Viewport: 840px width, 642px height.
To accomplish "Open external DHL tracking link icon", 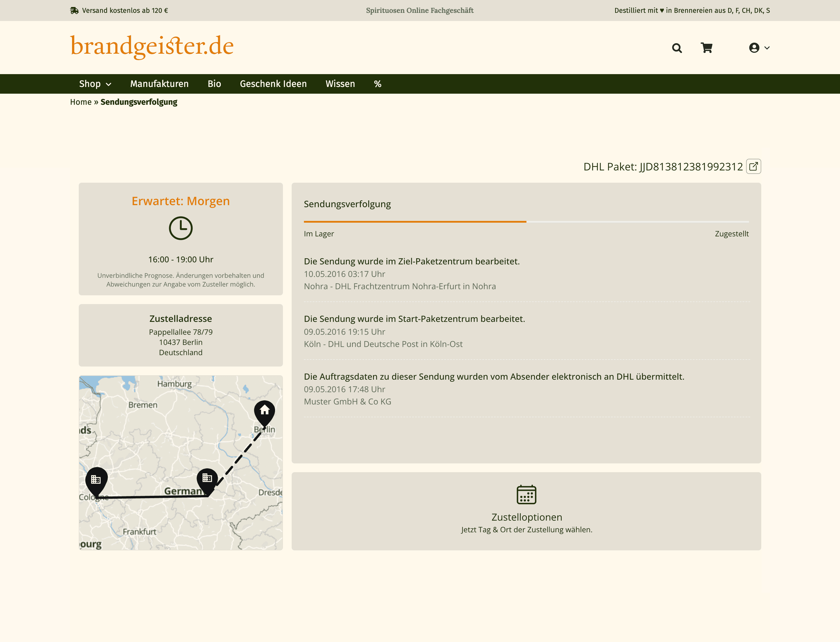I will tap(753, 166).
